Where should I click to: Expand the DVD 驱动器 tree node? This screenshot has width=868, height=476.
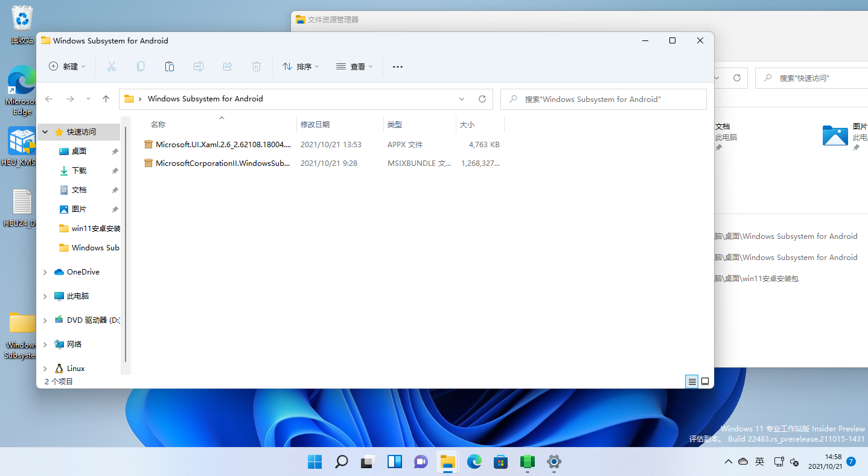pyautogui.click(x=45, y=320)
